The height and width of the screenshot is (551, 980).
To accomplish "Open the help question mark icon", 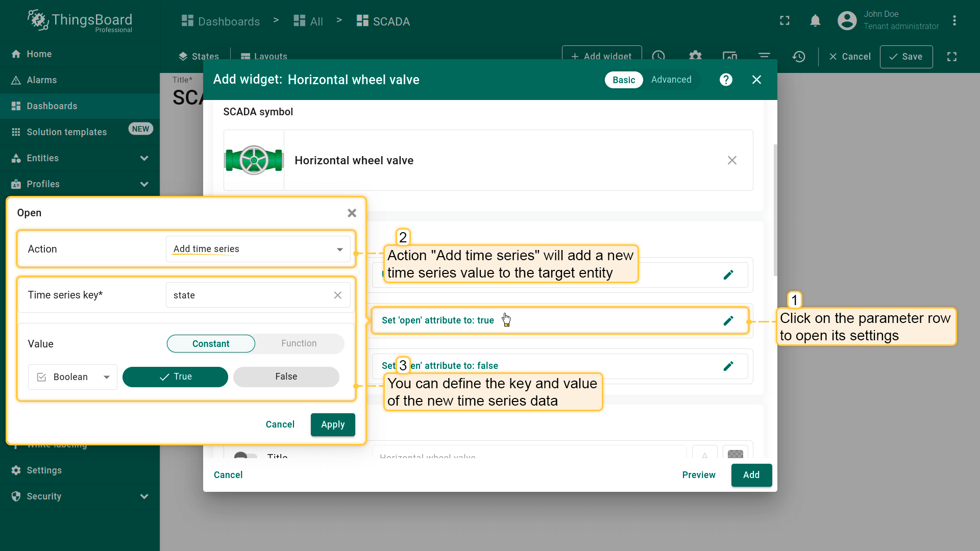I will (x=726, y=80).
